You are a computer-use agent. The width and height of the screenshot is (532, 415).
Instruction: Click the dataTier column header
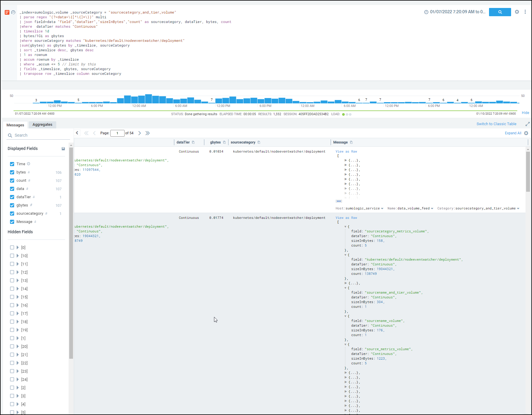coord(183,142)
